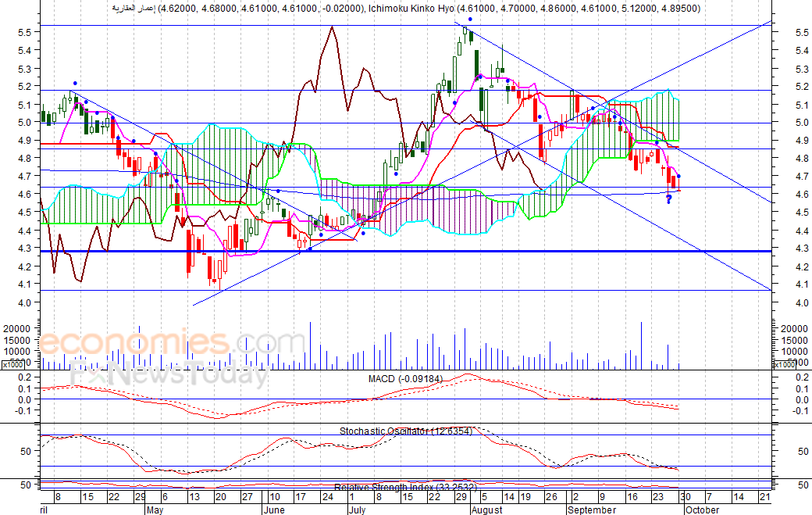Click the 21 date label in October
This screenshot has width=812, height=515.
click(x=765, y=497)
